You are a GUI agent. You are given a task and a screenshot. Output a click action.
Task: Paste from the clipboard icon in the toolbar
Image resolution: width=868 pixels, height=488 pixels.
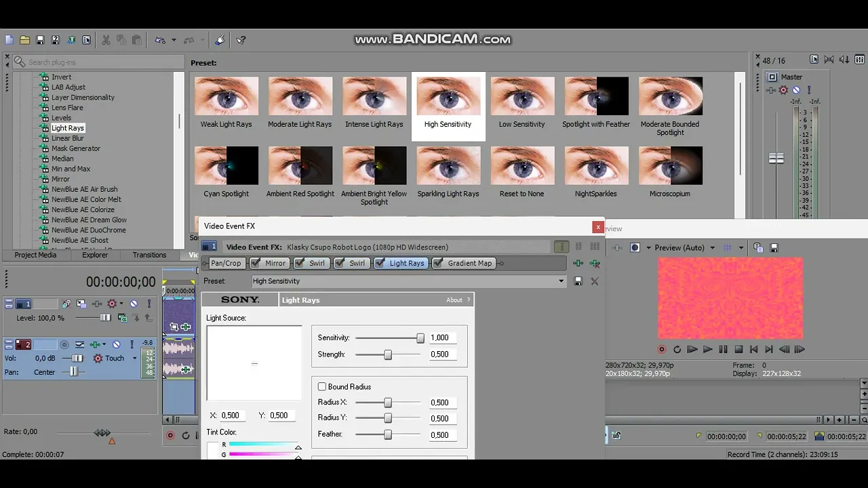pyautogui.click(x=136, y=40)
